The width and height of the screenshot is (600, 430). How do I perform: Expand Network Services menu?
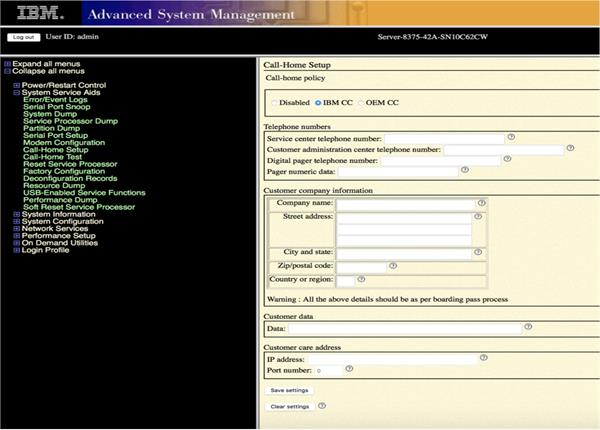(16, 229)
